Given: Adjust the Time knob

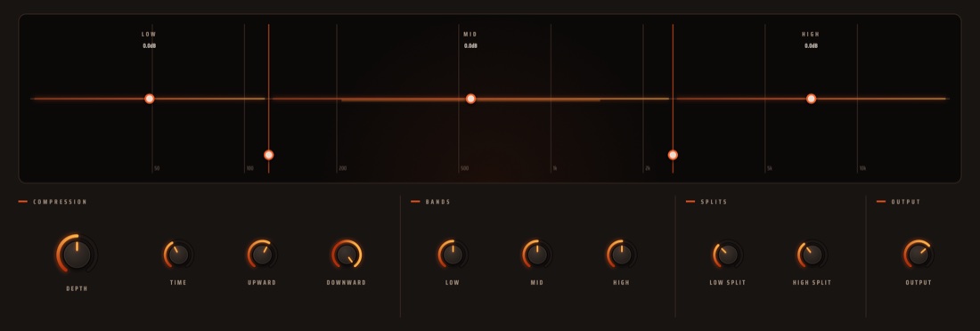Looking at the screenshot, I should [178, 254].
